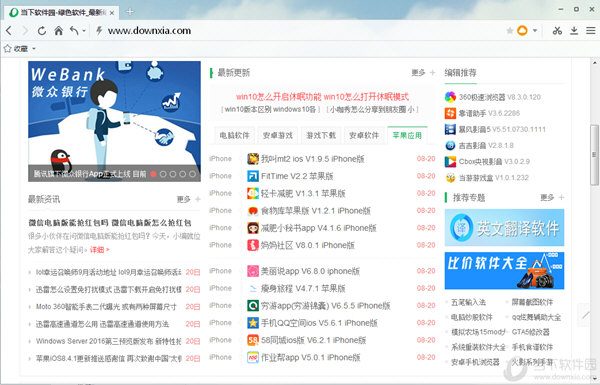This screenshot has width=600, height=385.
Task: Open the Windows Server 2016 news item
Action: pos(108,341)
